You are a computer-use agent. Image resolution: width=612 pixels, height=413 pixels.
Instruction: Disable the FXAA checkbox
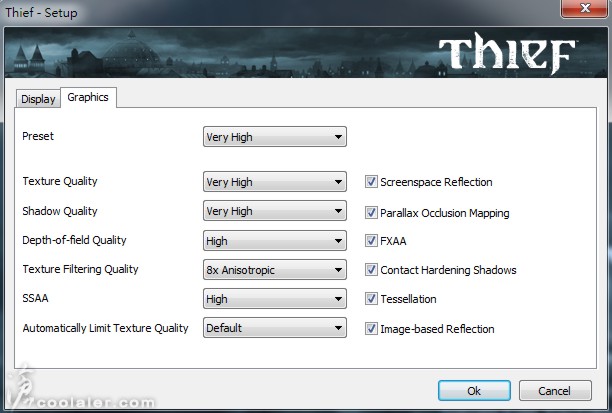(371, 240)
